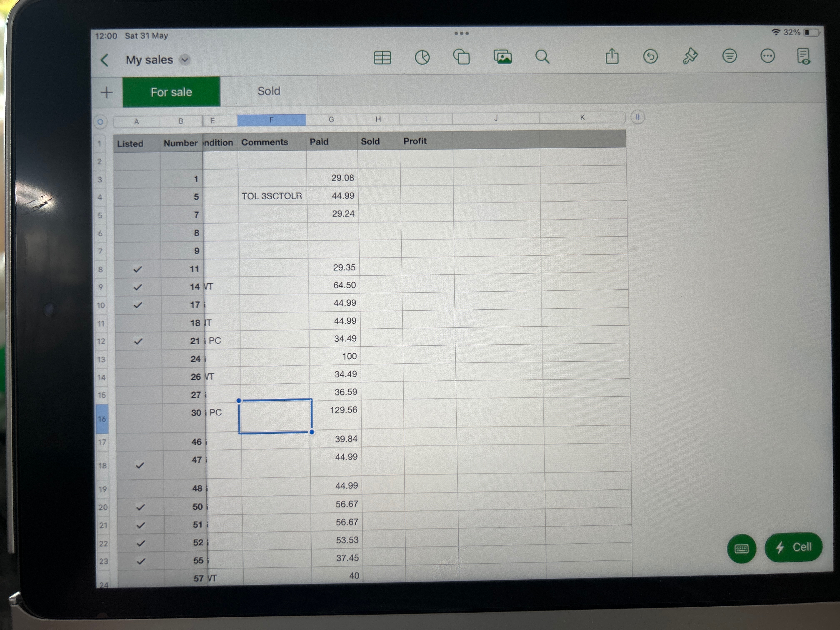Open the more options ellipsis menu
Image resolution: width=840 pixels, height=630 pixels.
[x=767, y=56]
